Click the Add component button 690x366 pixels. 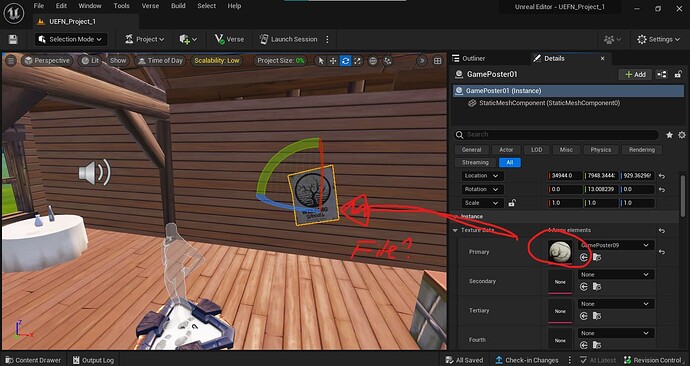pos(635,74)
